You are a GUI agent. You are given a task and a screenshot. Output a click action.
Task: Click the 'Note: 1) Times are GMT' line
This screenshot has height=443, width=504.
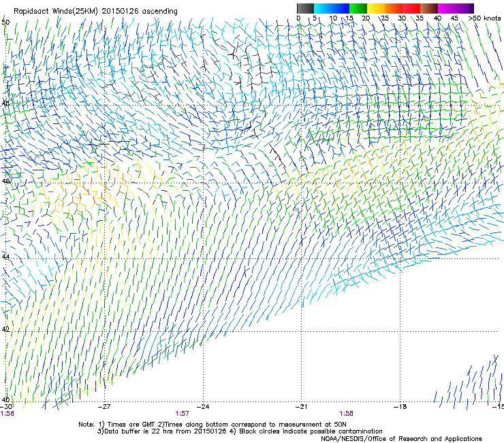click(x=212, y=425)
